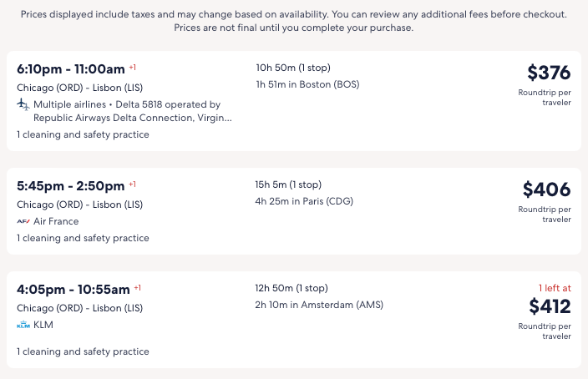The width and height of the screenshot is (588, 379).
Task: Click the 2h 10m in Amsterdam layover
Action: (318, 305)
